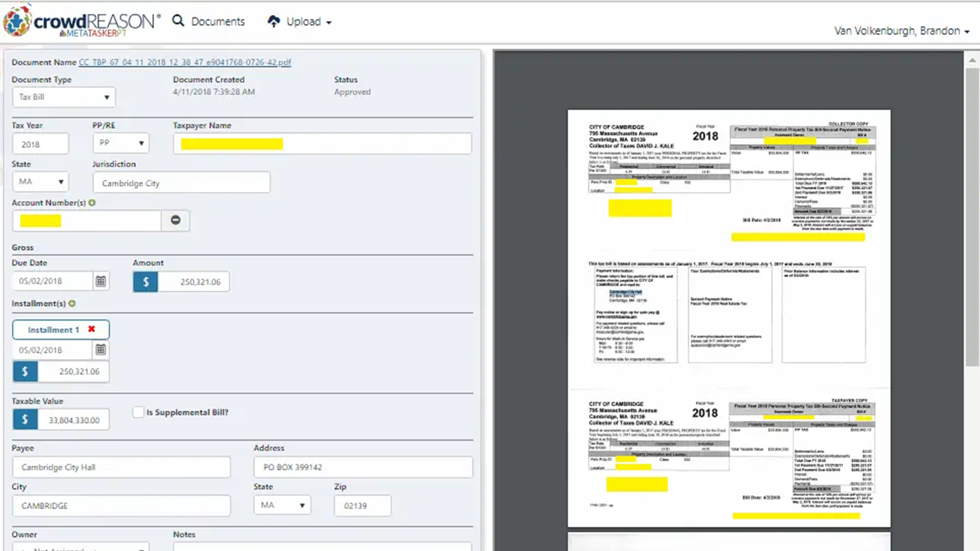Open the document name PDF link

[185, 62]
